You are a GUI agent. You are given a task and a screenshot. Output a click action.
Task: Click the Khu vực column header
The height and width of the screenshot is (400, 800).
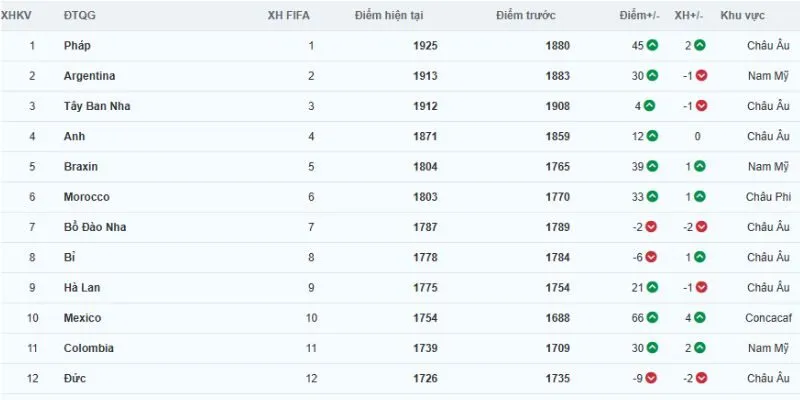click(742, 16)
